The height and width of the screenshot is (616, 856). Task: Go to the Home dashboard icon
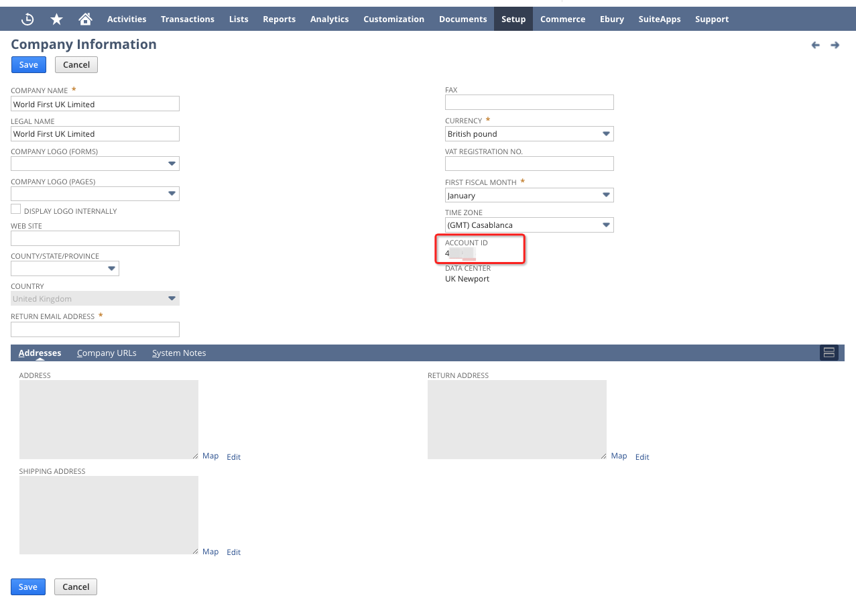[x=85, y=19]
